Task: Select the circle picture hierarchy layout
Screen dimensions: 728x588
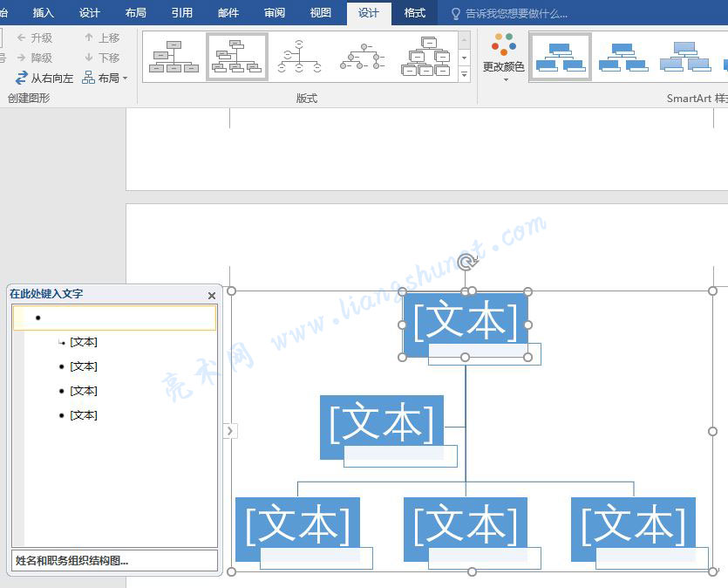Action: (363, 57)
